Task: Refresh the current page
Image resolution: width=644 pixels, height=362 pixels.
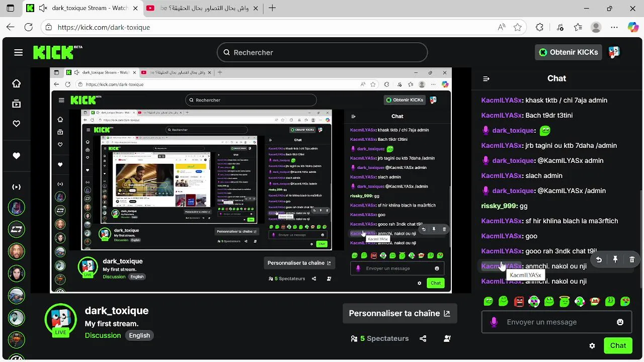Action: point(29,27)
